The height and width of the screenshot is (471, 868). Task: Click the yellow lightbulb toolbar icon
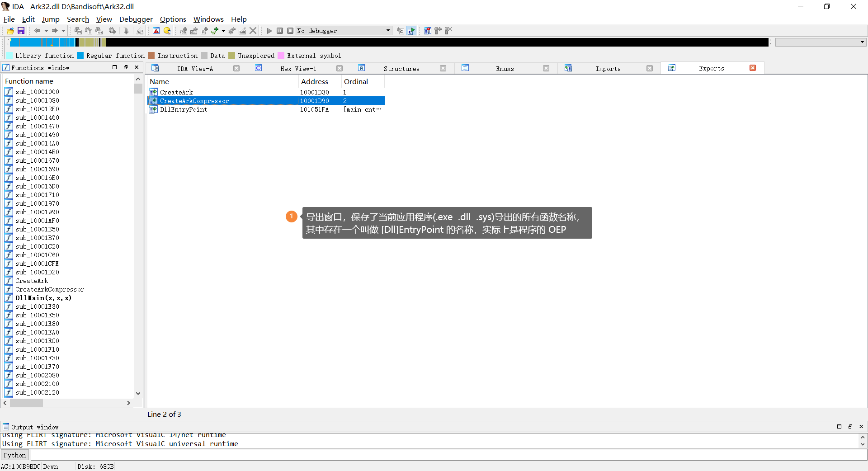167,31
